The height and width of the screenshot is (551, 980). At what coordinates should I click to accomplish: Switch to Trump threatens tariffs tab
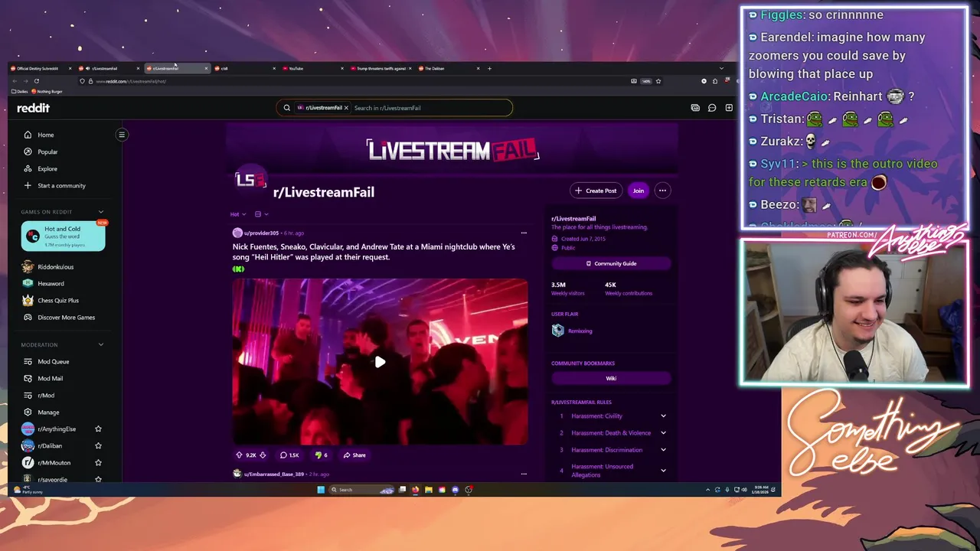pyautogui.click(x=381, y=68)
